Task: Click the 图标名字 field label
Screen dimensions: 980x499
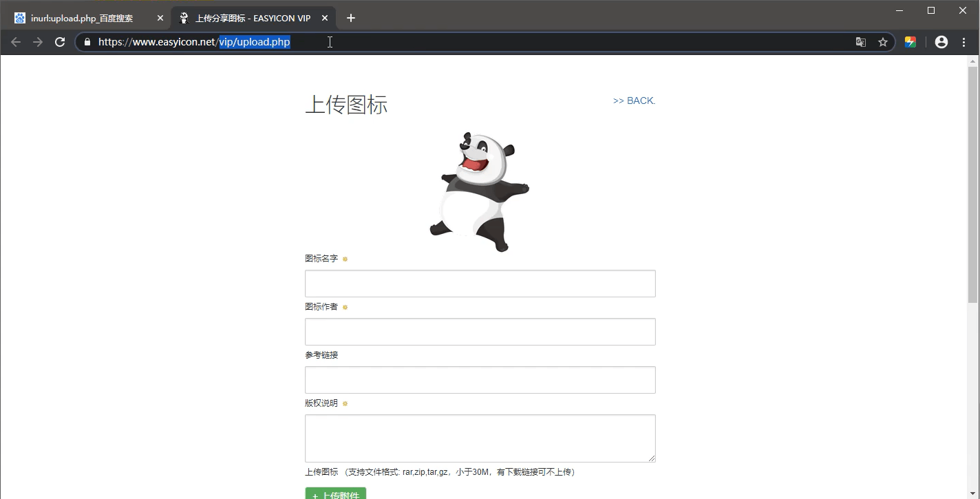Action: point(321,259)
